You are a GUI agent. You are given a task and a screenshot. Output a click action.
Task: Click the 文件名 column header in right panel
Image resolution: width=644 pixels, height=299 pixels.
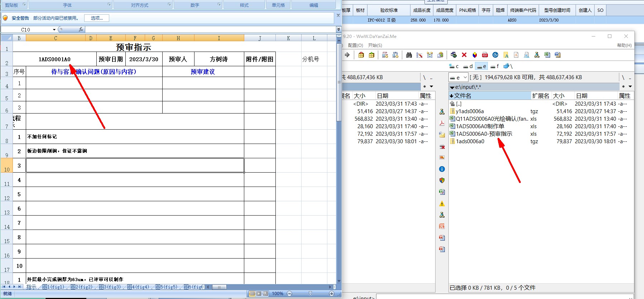coord(490,96)
